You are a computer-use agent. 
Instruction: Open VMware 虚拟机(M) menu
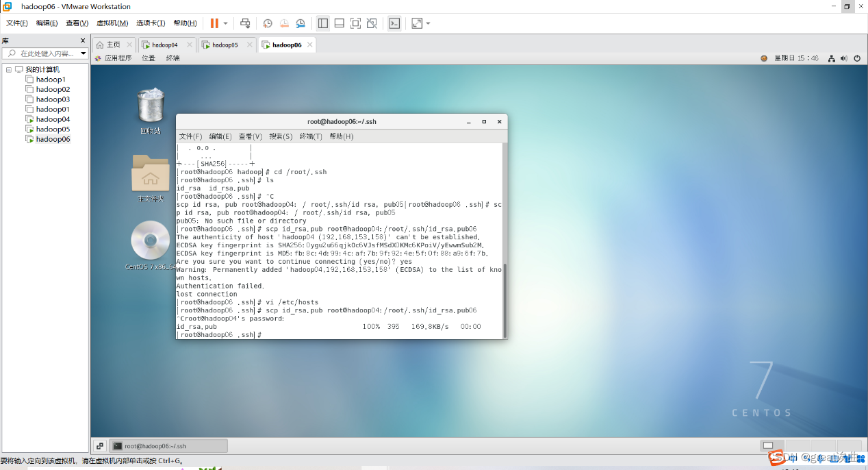pyautogui.click(x=112, y=23)
